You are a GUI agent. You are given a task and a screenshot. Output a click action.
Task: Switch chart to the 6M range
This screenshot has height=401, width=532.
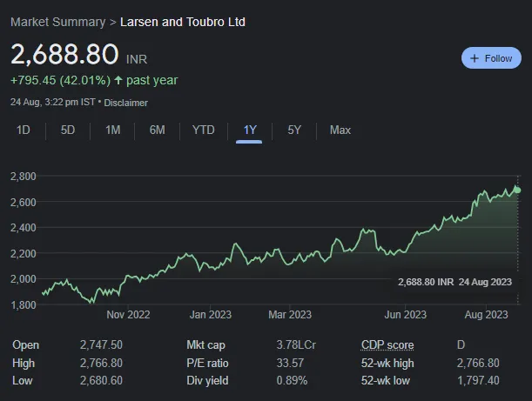[x=157, y=130]
